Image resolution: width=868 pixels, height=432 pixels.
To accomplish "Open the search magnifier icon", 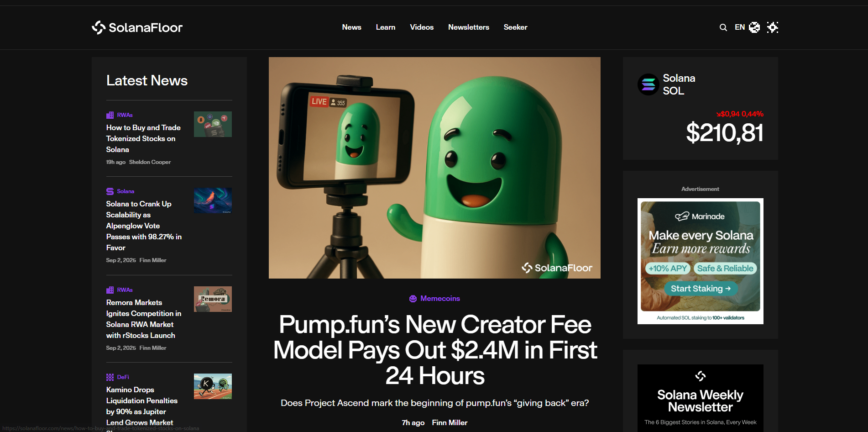I will click(723, 27).
